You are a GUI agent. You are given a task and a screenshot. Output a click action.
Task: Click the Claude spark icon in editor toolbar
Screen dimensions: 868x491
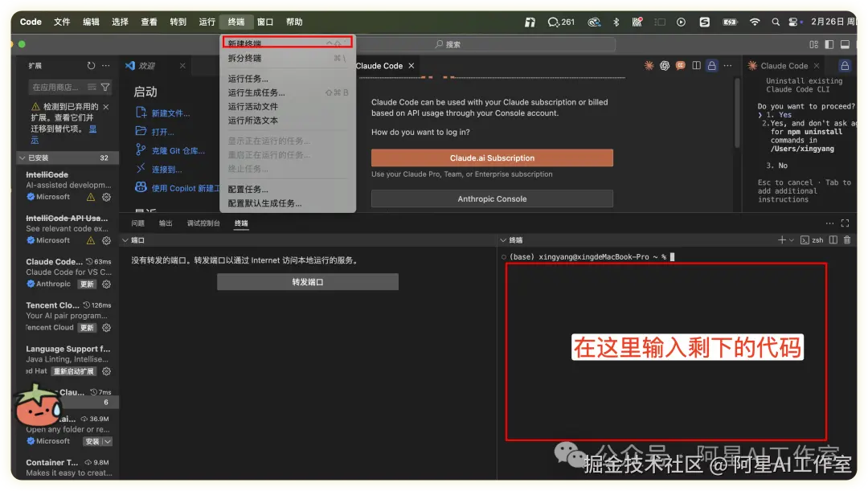tap(649, 65)
